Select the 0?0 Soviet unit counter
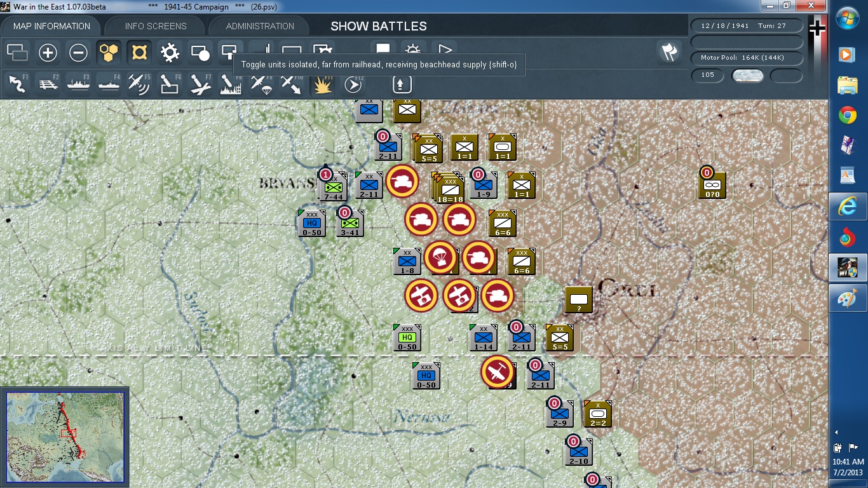This screenshot has height=488, width=868. click(x=712, y=185)
